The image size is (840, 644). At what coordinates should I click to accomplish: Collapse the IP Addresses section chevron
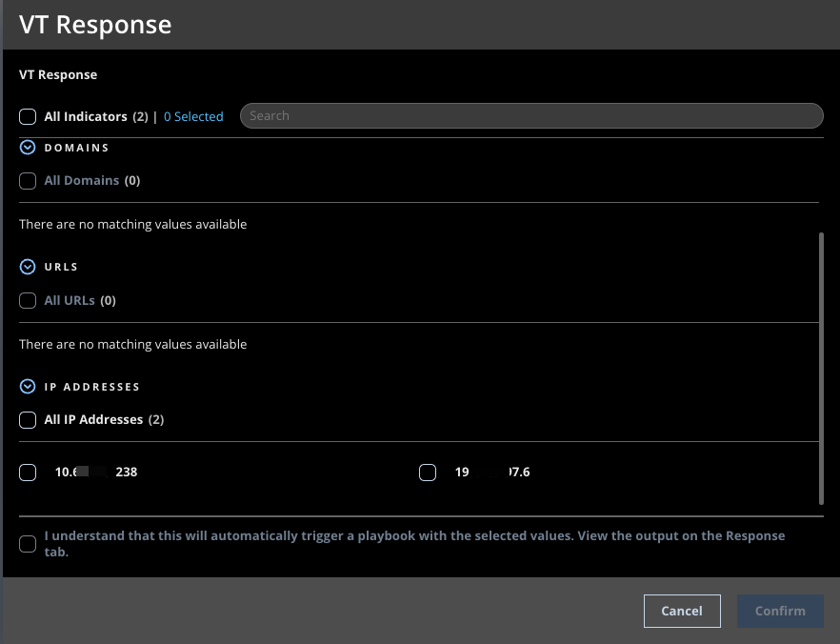(28, 386)
